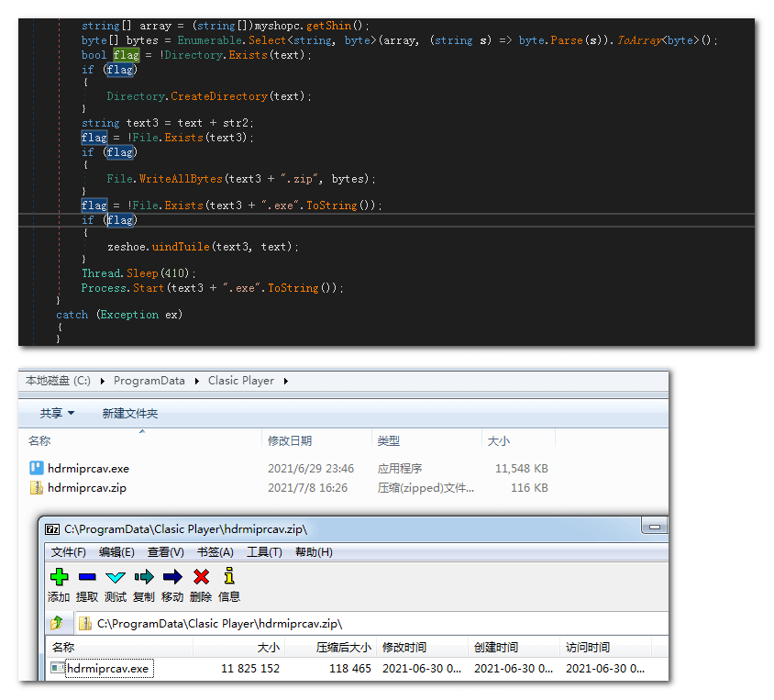Select hdrmiprcav.zip file name in Explorer
774x700 pixels.
tap(87, 488)
